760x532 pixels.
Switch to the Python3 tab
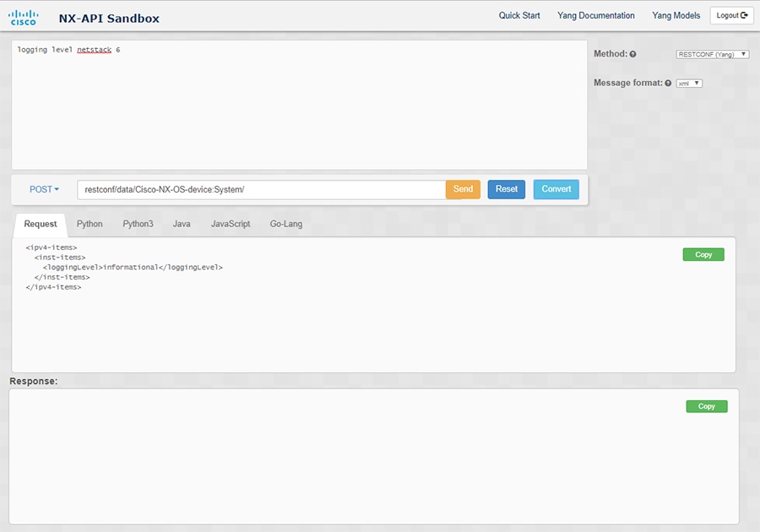coord(138,224)
